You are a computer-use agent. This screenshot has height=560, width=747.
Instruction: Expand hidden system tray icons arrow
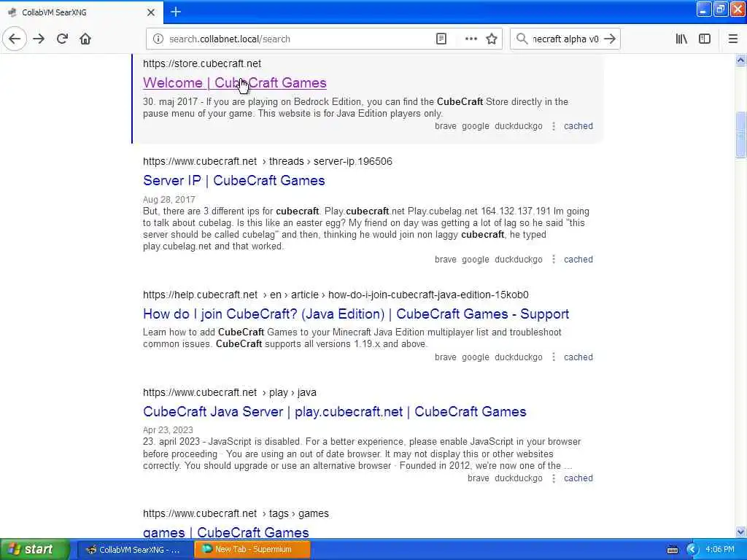point(692,550)
